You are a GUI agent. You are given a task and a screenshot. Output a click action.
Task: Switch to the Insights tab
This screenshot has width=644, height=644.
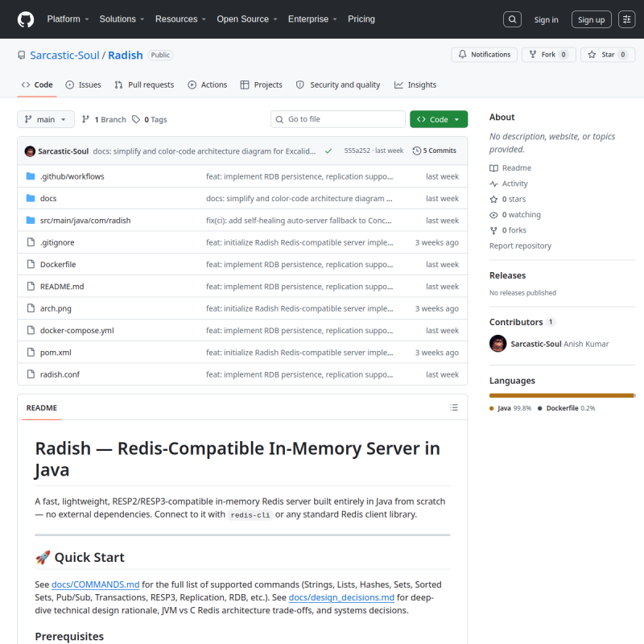point(415,85)
